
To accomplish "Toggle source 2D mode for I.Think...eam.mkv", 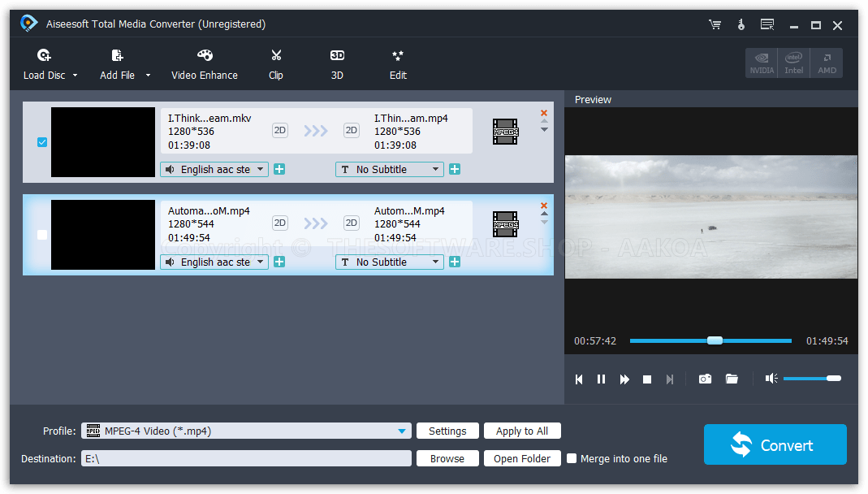I will [x=280, y=131].
